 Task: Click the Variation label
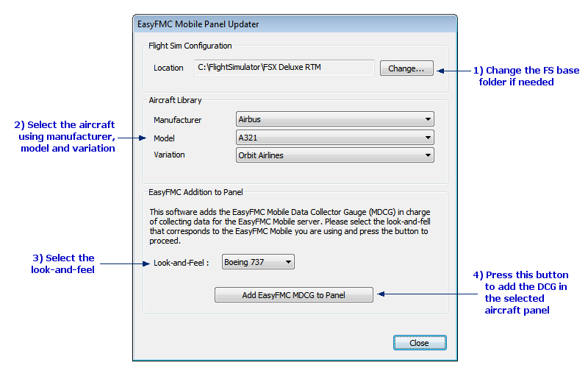pyautogui.click(x=169, y=155)
